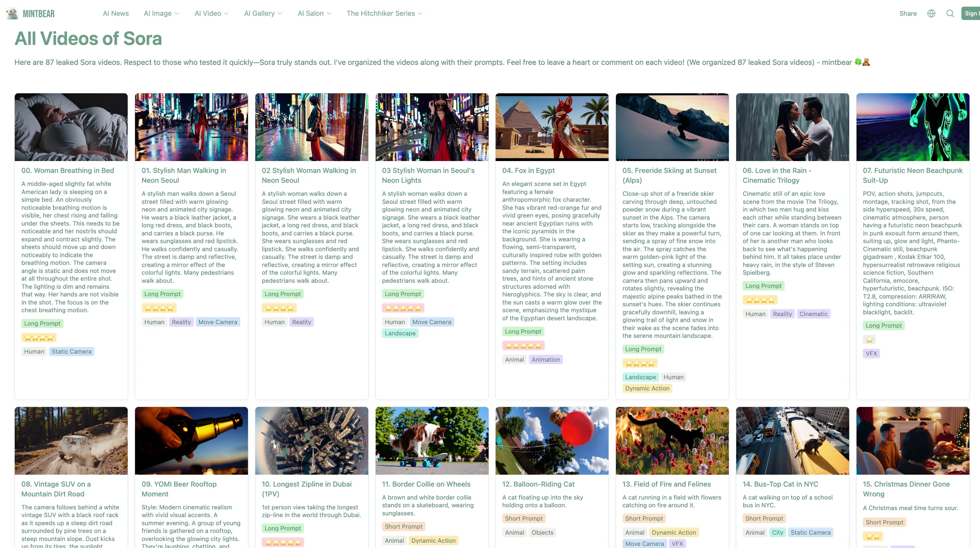This screenshot has width=980, height=548.
Task: Click the Mintbear bear logo icon
Action: pos(12,13)
